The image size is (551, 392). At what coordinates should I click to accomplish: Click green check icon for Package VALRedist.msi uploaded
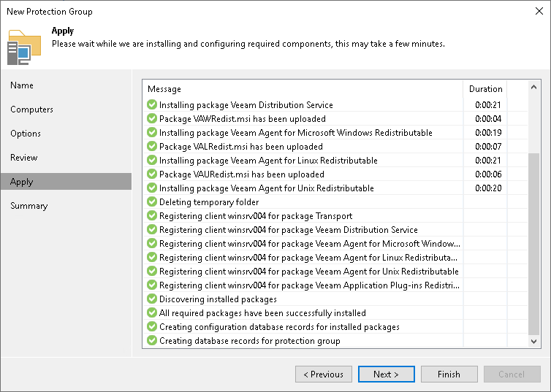pos(152,146)
